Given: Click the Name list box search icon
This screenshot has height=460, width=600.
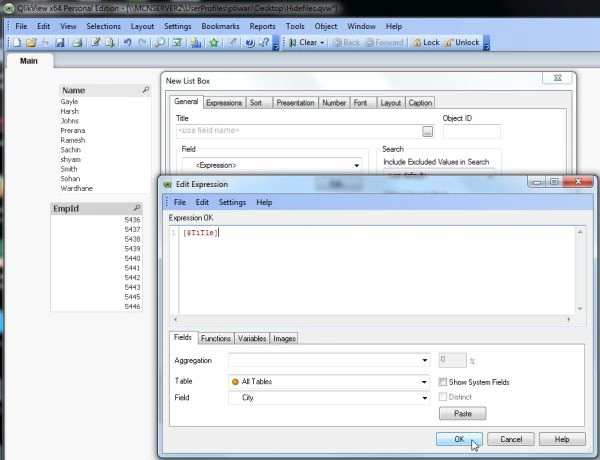Looking at the screenshot, I should pyautogui.click(x=145, y=90).
